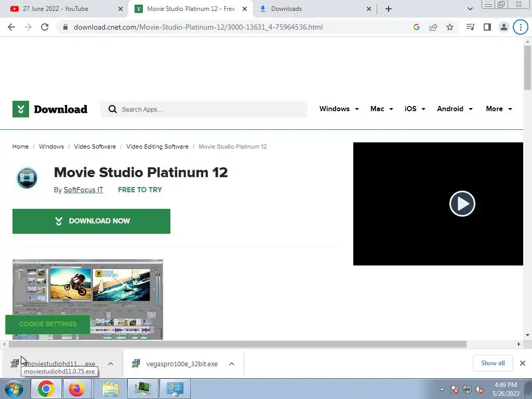The image size is (532, 399).
Task: Toggle the Chrome side panel icon
Action: [x=487, y=27]
